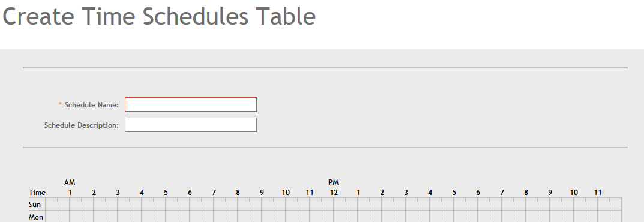Screen dimensions: 644x222
Task: Click the Create Time Schedules Table heading
Action: tap(160, 16)
